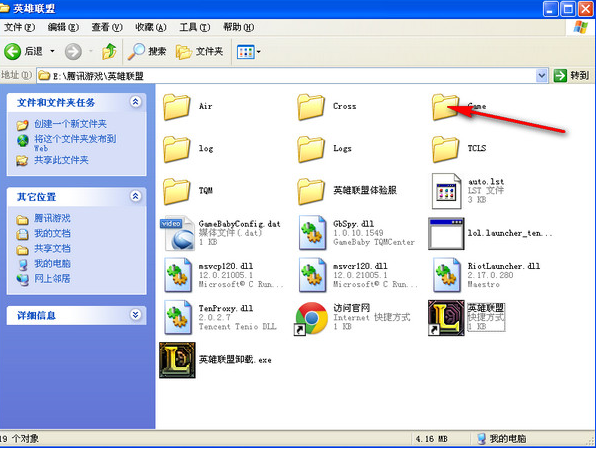Open the 编辑(E) menu
Screen dimensions: 597x449
[x=63, y=27]
